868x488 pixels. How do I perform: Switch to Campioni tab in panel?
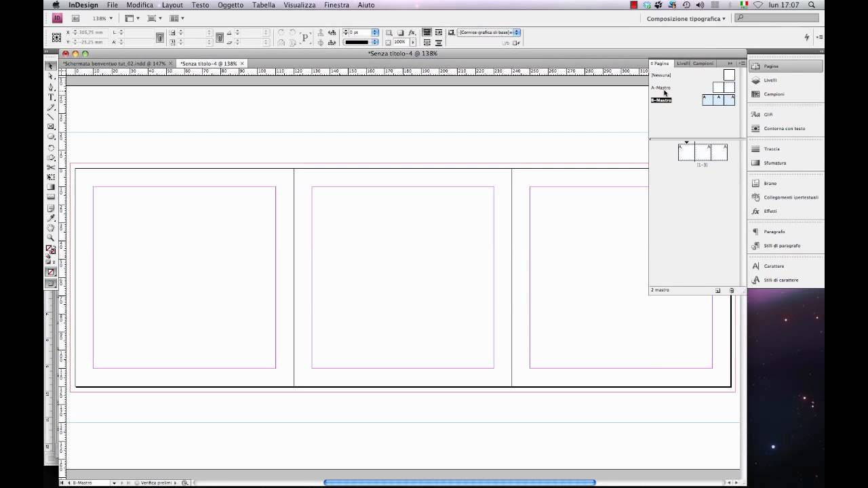pos(703,63)
